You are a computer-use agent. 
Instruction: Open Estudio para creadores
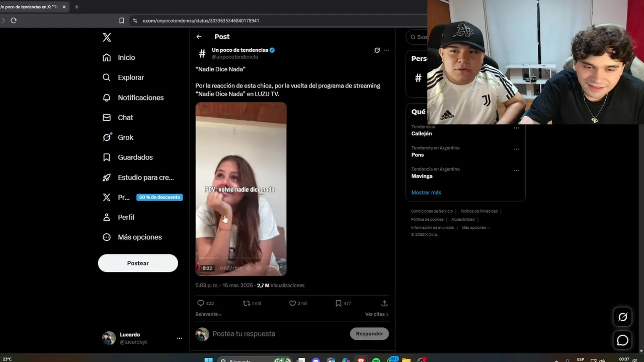(x=138, y=177)
